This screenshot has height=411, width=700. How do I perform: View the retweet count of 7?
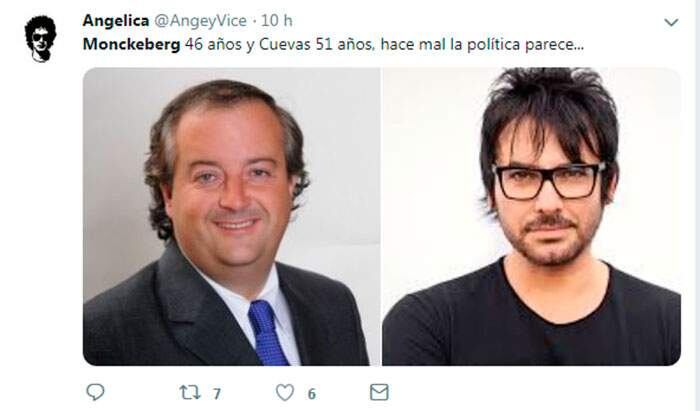pos(217,394)
